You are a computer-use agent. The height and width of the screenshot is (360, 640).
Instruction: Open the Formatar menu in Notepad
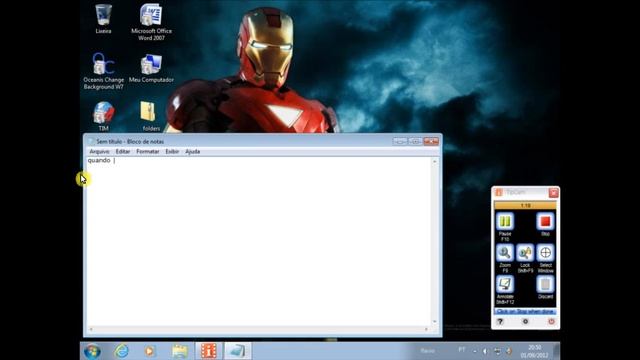tap(148, 151)
